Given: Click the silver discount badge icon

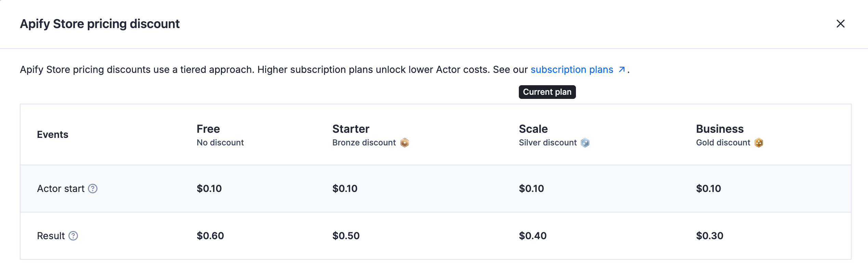Looking at the screenshot, I should click(584, 143).
